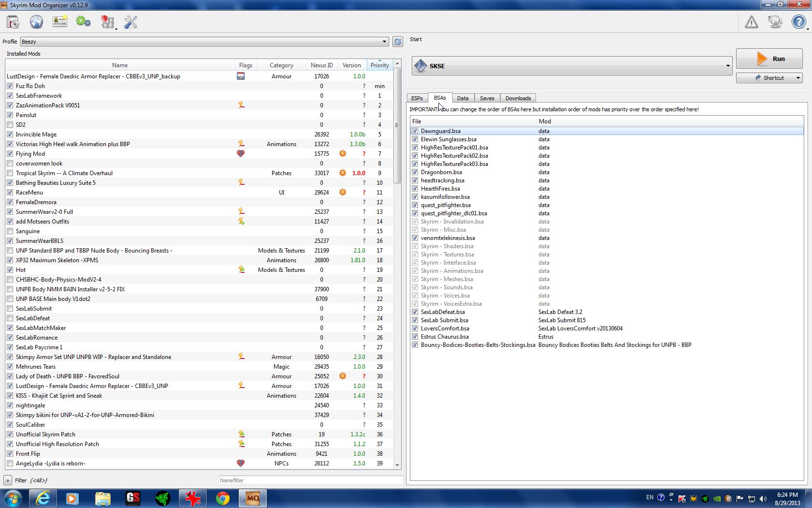Select the Mehrunes Tears mod row

tap(199, 367)
